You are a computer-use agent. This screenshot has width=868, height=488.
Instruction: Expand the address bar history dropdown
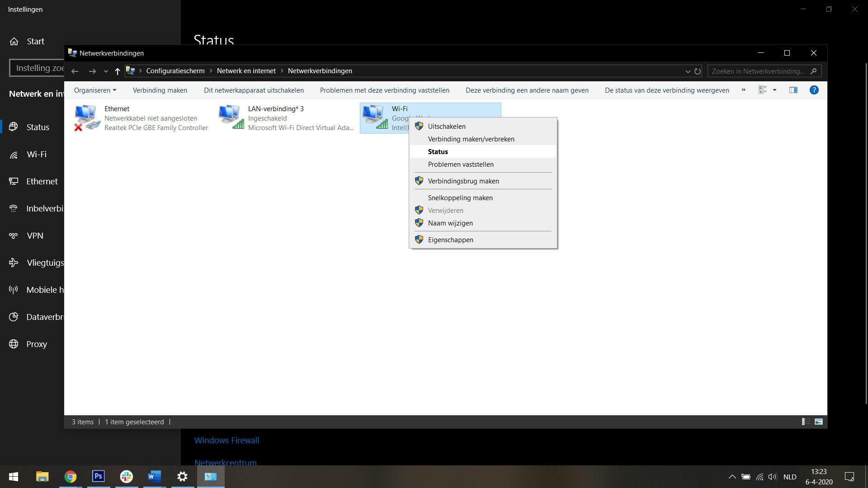click(x=688, y=71)
